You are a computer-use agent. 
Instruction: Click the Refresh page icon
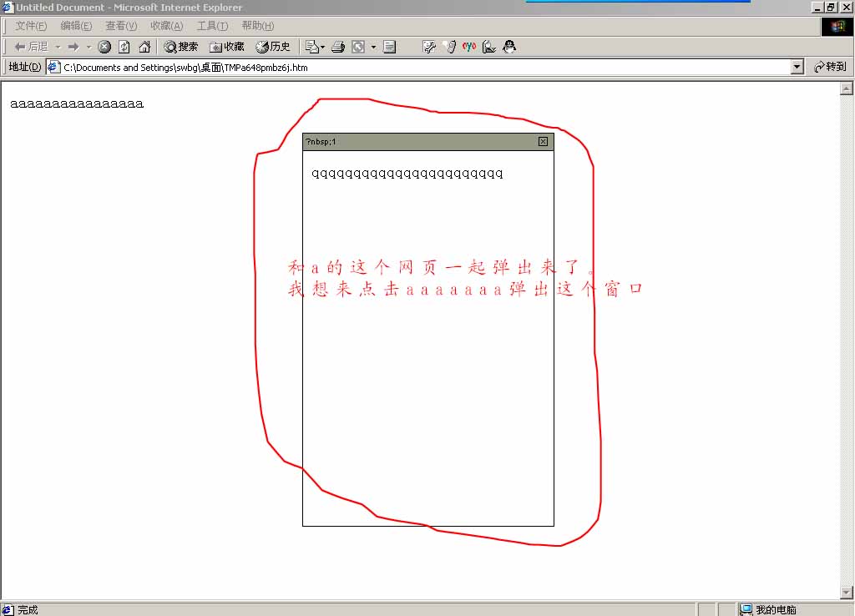coord(124,47)
